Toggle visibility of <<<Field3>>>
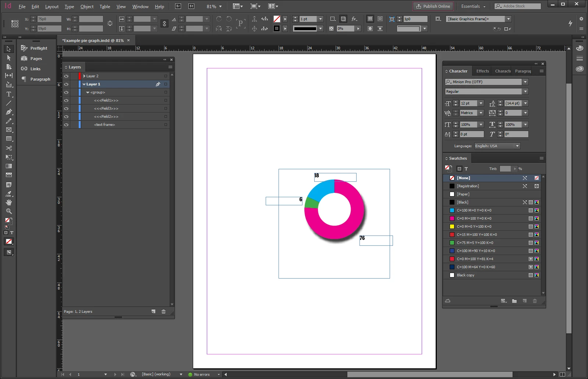The image size is (588, 379). coord(66,109)
